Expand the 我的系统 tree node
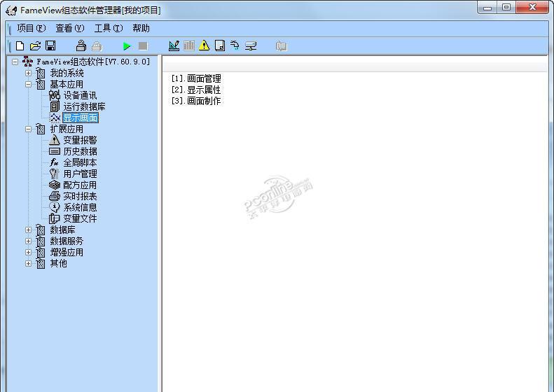 pos(28,73)
